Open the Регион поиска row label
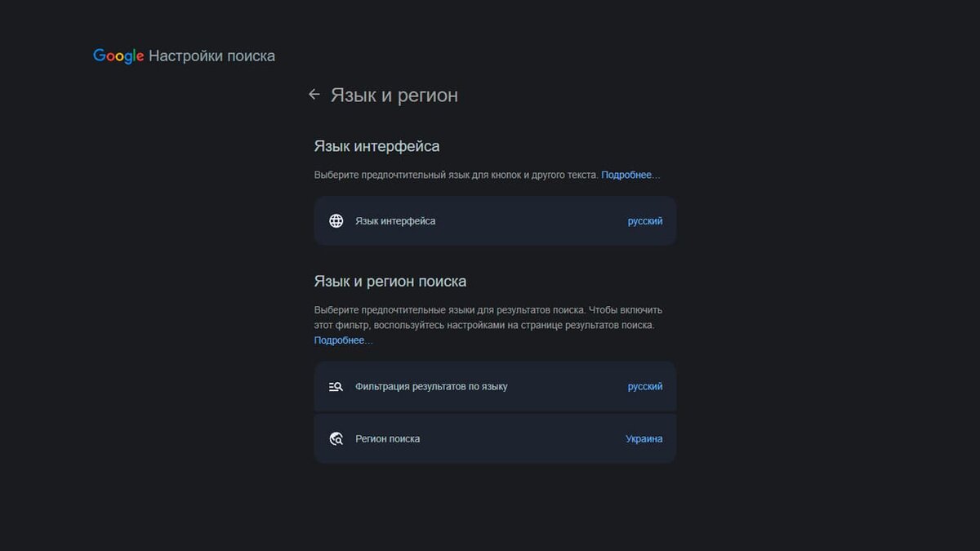The height and width of the screenshot is (551, 980). (x=388, y=438)
